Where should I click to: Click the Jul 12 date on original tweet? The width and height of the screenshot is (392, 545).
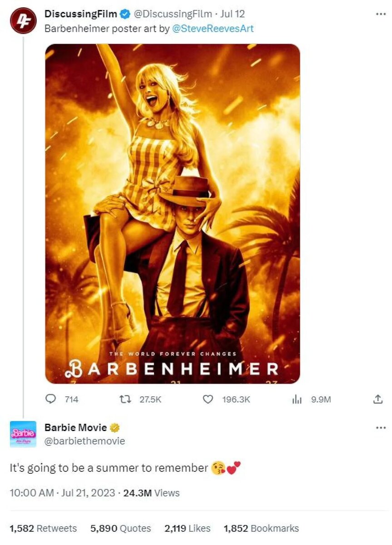232,15
